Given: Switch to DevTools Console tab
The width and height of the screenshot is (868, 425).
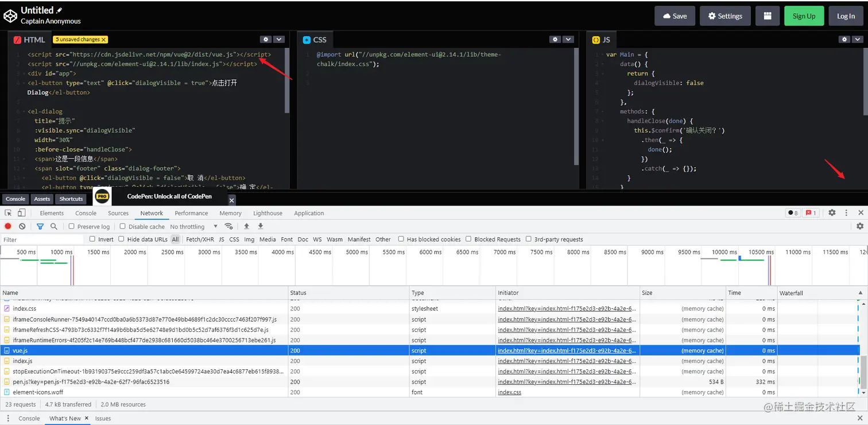Looking at the screenshot, I should coord(86,213).
